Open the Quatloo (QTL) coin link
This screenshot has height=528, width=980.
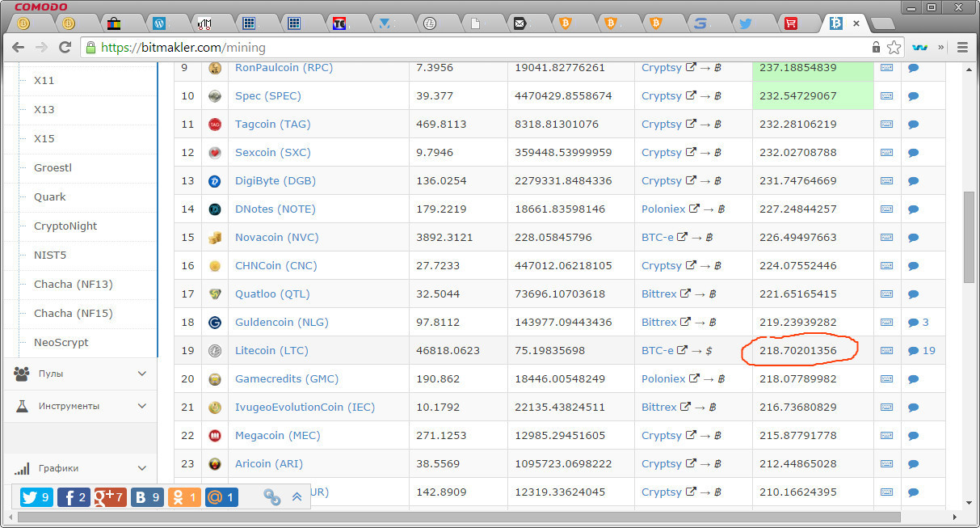[272, 294]
